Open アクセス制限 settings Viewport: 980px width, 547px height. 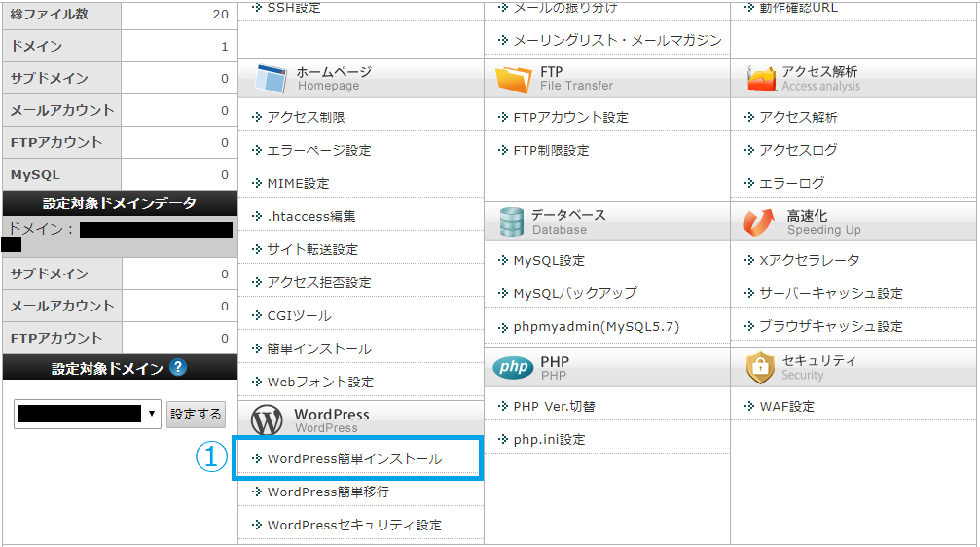pyautogui.click(x=306, y=117)
